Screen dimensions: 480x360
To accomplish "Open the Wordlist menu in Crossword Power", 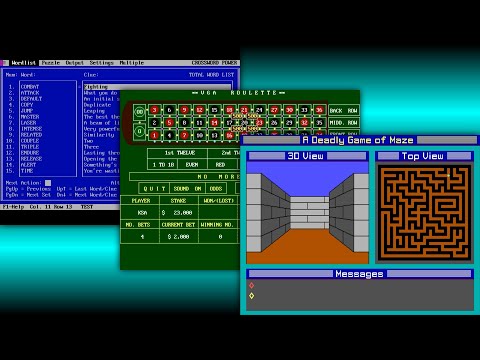I will tap(23, 63).
